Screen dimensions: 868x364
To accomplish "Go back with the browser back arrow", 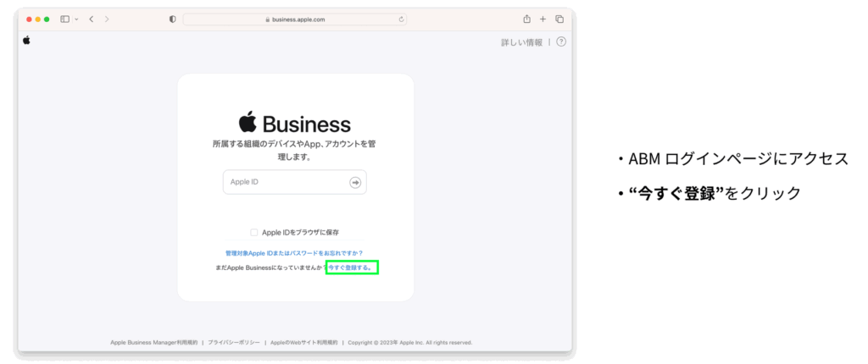I will 92,19.
